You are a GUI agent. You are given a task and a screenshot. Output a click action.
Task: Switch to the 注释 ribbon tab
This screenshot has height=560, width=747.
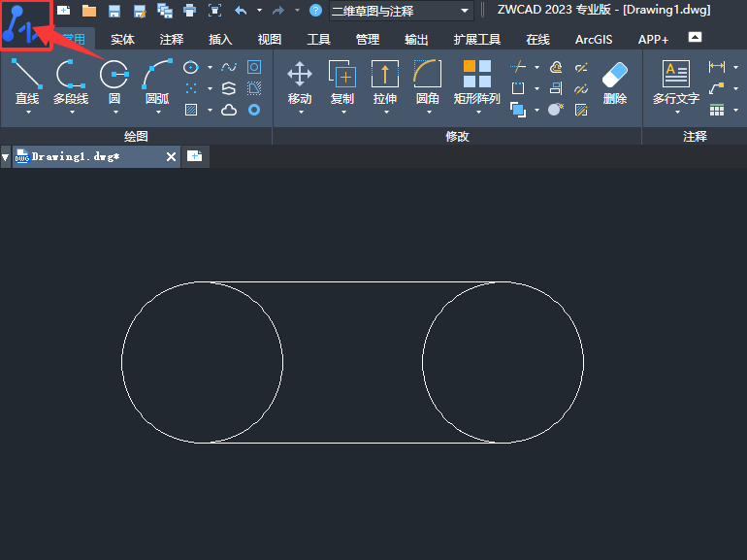coord(172,40)
